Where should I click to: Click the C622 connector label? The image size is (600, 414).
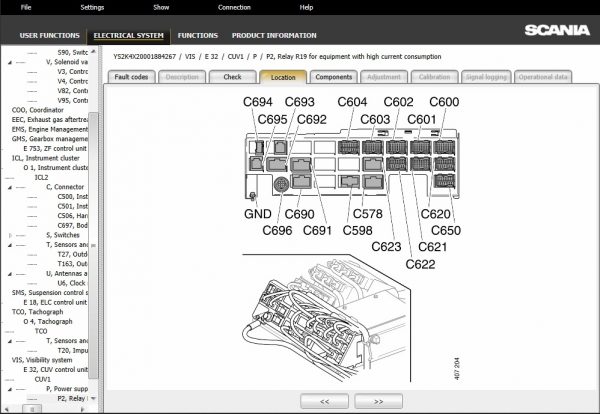[x=420, y=264]
